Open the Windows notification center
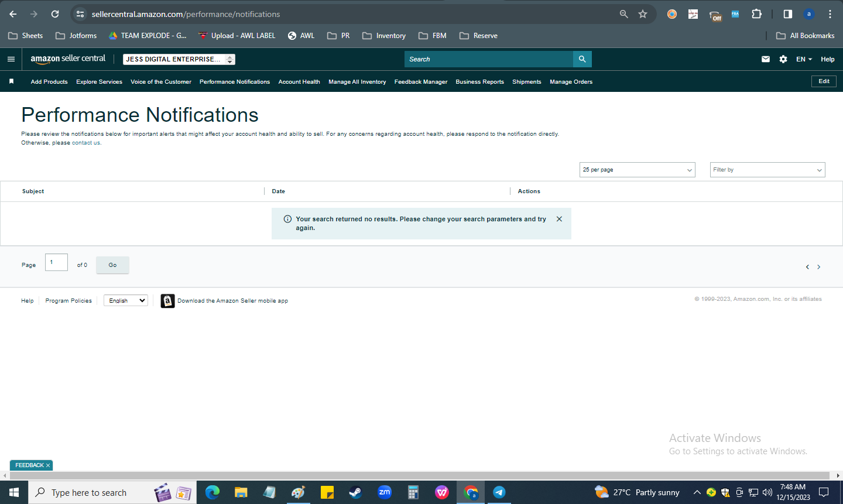The height and width of the screenshot is (504, 843). 824,492
